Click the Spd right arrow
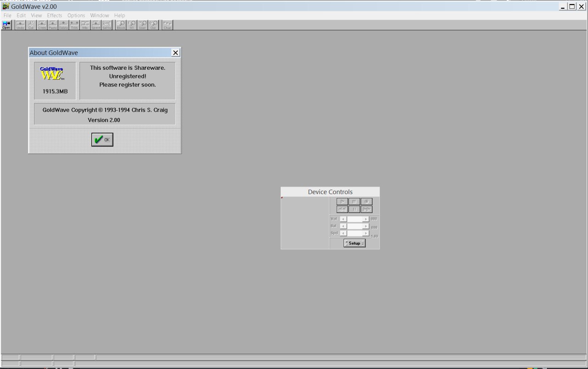 tap(366, 233)
